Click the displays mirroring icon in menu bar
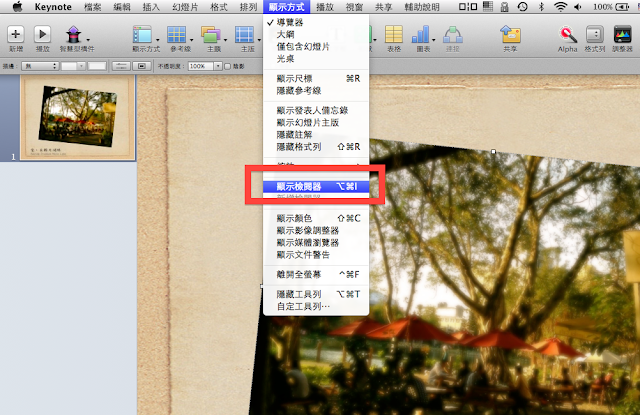The width and height of the screenshot is (640, 415). tap(468, 7)
